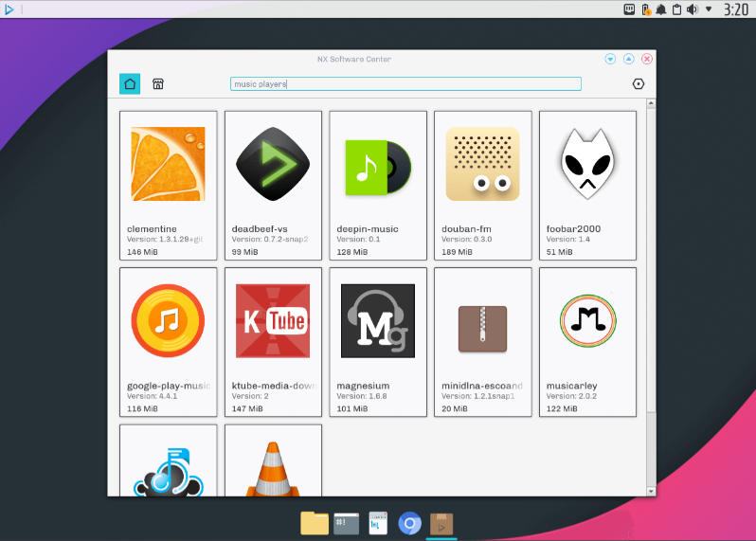Open the file manager folder dock icon

click(x=315, y=523)
